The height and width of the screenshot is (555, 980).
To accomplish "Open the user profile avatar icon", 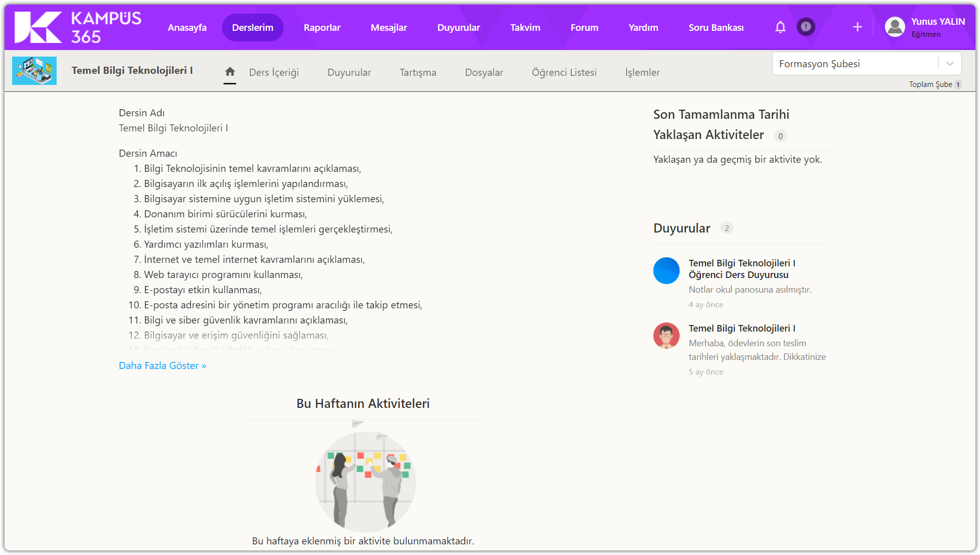I will point(895,27).
